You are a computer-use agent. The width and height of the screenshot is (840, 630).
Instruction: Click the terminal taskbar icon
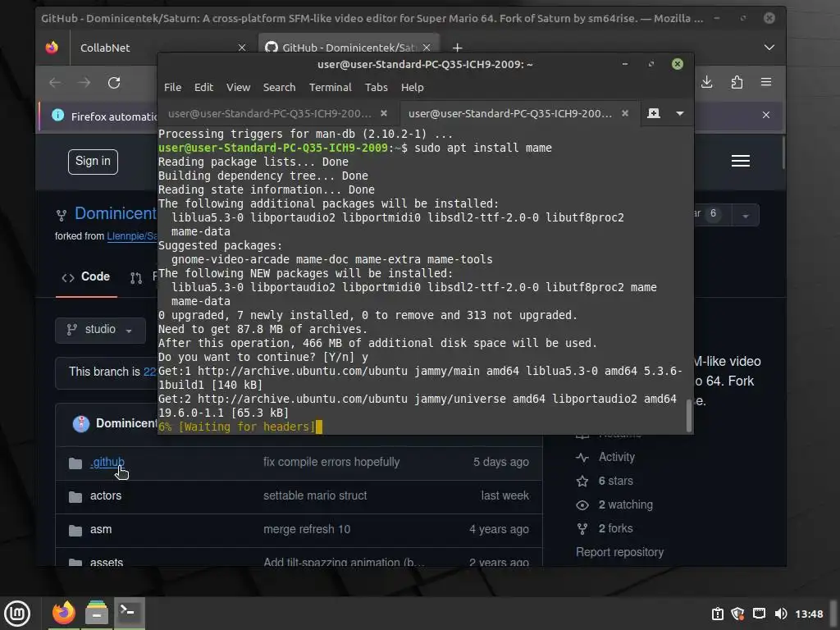click(129, 613)
